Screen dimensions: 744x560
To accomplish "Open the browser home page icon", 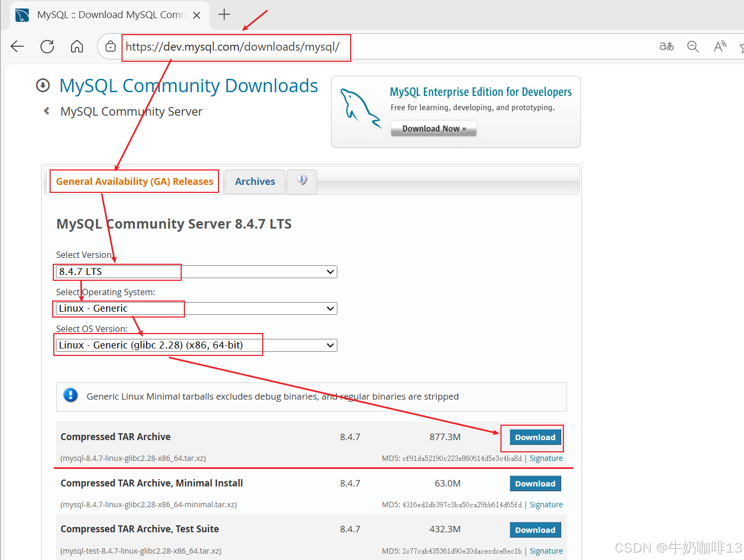I will pos(77,46).
